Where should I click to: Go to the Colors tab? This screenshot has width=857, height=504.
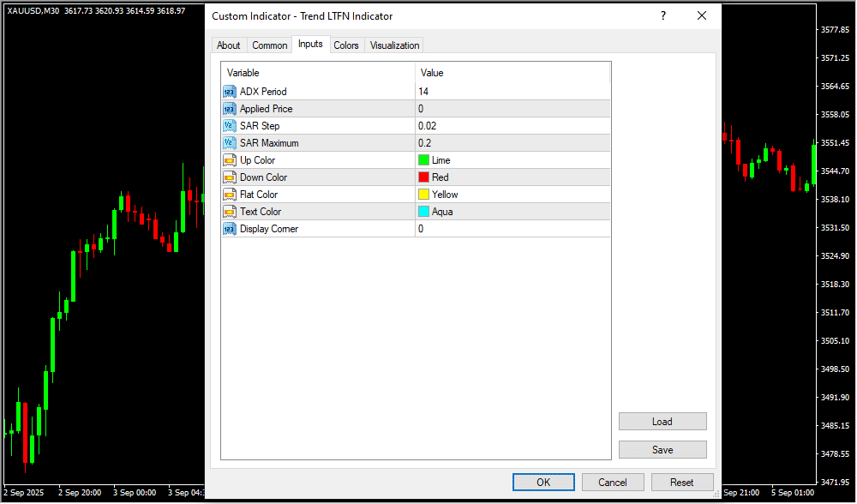pos(346,45)
